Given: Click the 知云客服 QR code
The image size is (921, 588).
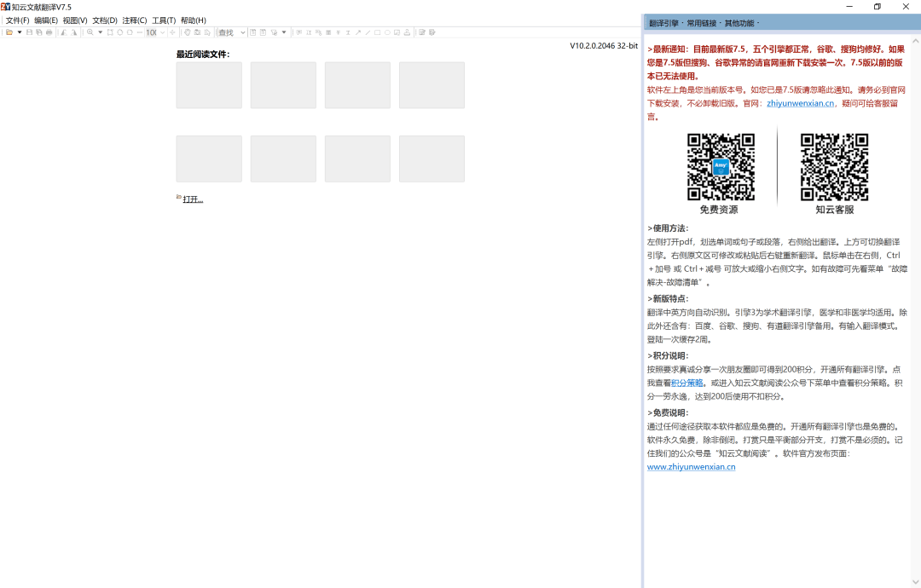Looking at the screenshot, I should pyautogui.click(x=834, y=167).
